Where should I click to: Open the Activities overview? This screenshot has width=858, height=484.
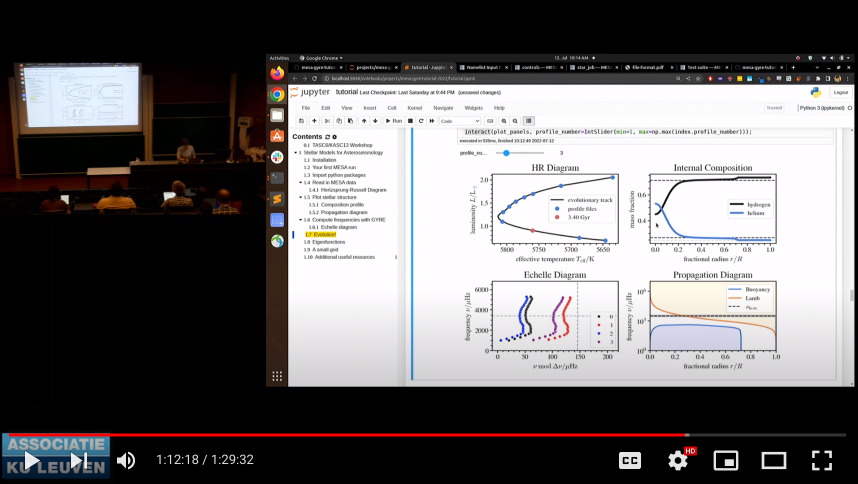click(279, 58)
